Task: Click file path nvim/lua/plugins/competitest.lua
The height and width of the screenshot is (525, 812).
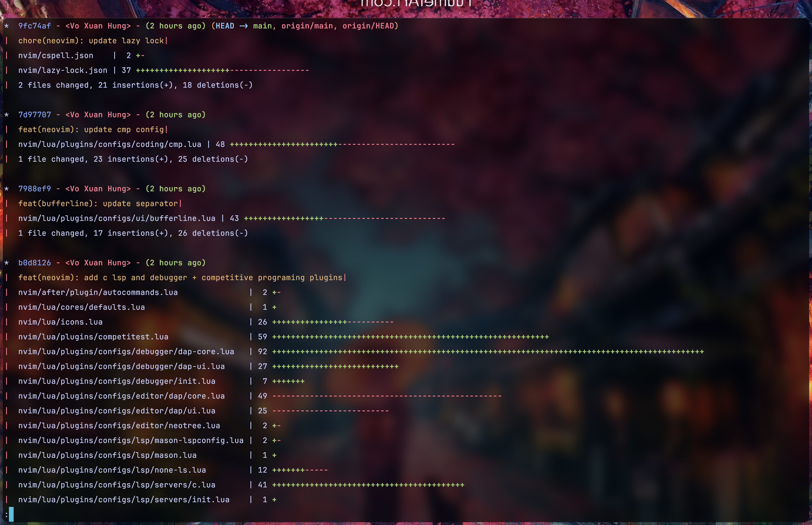Action: point(93,337)
